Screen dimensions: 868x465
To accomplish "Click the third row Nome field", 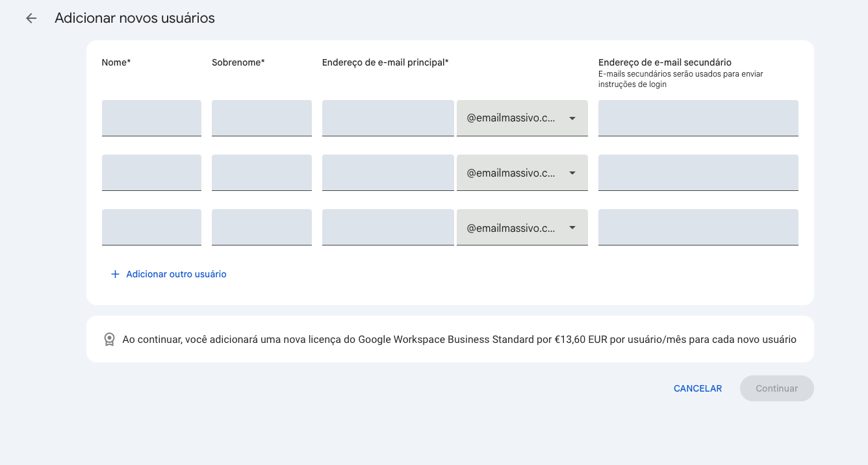I will pyautogui.click(x=151, y=227).
